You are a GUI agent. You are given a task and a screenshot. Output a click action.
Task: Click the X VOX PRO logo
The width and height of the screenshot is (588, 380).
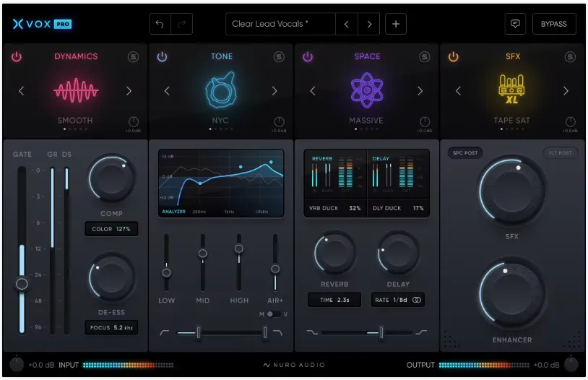(42, 24)
